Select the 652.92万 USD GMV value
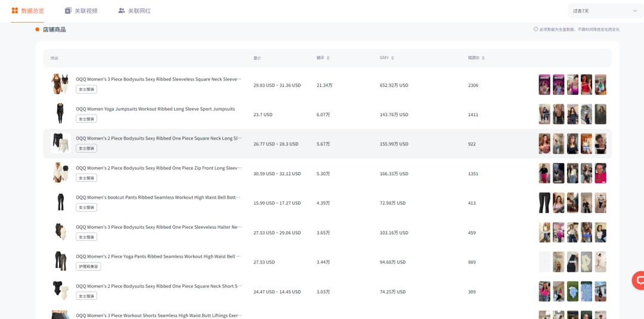644x319 pixels. [394, 85]
